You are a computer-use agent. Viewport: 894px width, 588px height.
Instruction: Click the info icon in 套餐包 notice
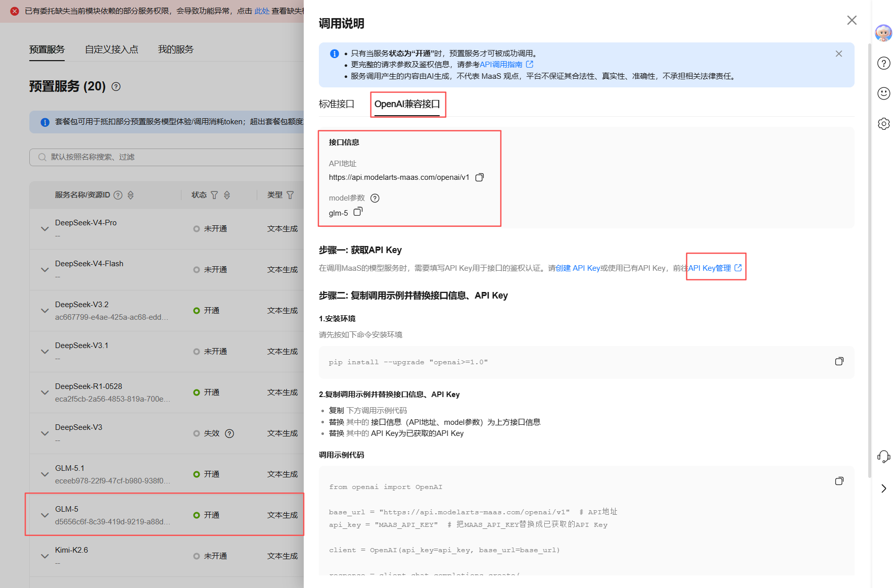click(45, 122)
